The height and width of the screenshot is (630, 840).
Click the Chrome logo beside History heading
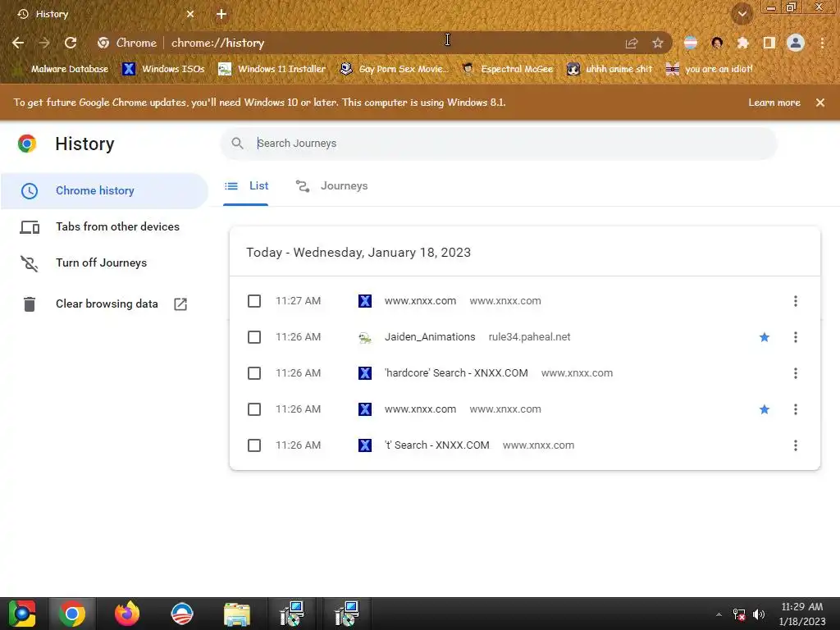coord(27,144)
